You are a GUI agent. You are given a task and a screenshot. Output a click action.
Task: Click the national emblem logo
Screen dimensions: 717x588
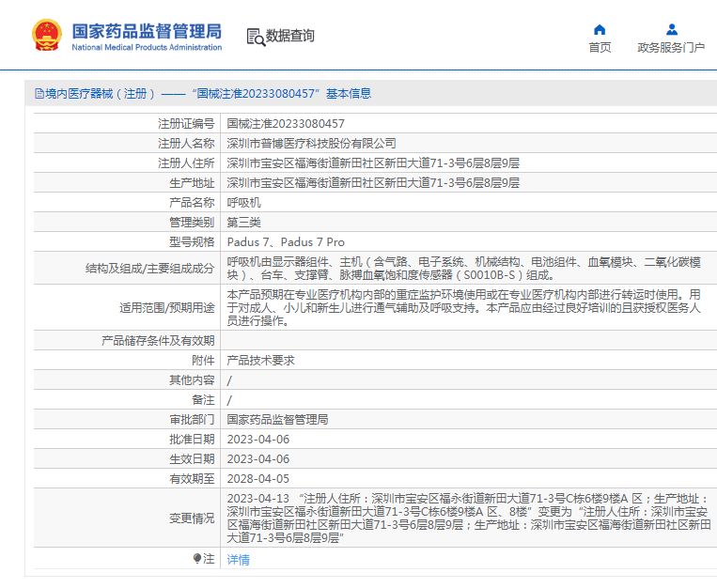point(46,36)
